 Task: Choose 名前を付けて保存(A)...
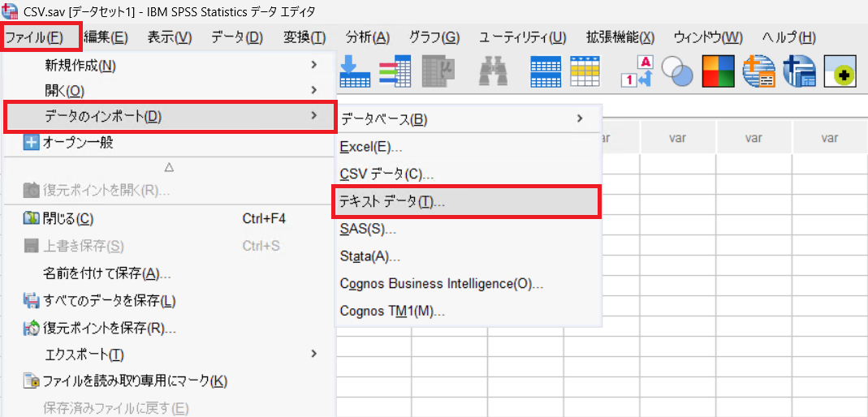point(168,273)
